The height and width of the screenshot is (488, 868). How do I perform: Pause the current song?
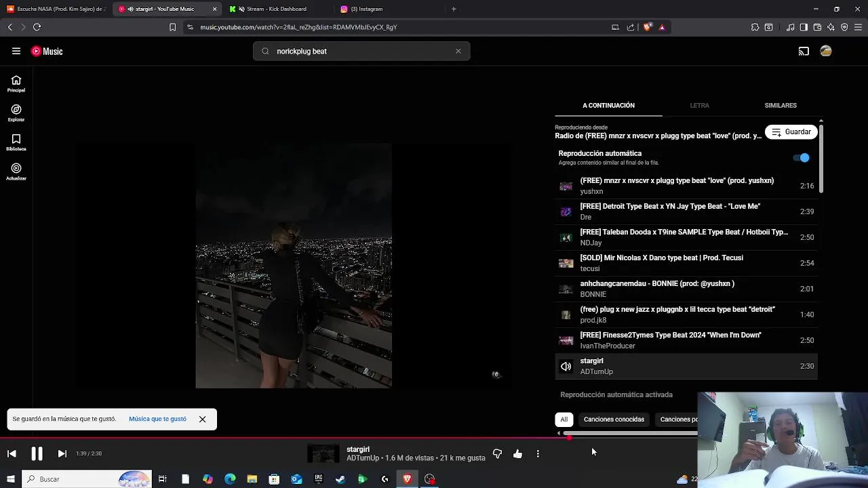(37, 453)
